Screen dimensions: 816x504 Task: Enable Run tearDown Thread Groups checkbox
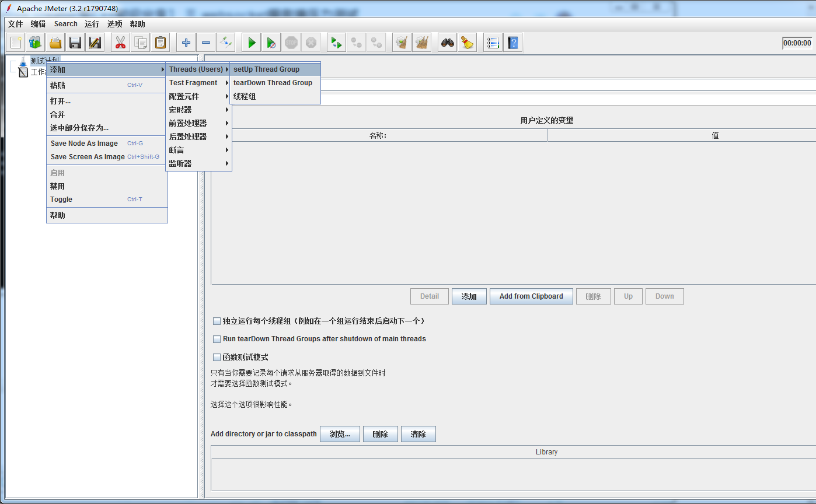(217, 339)
